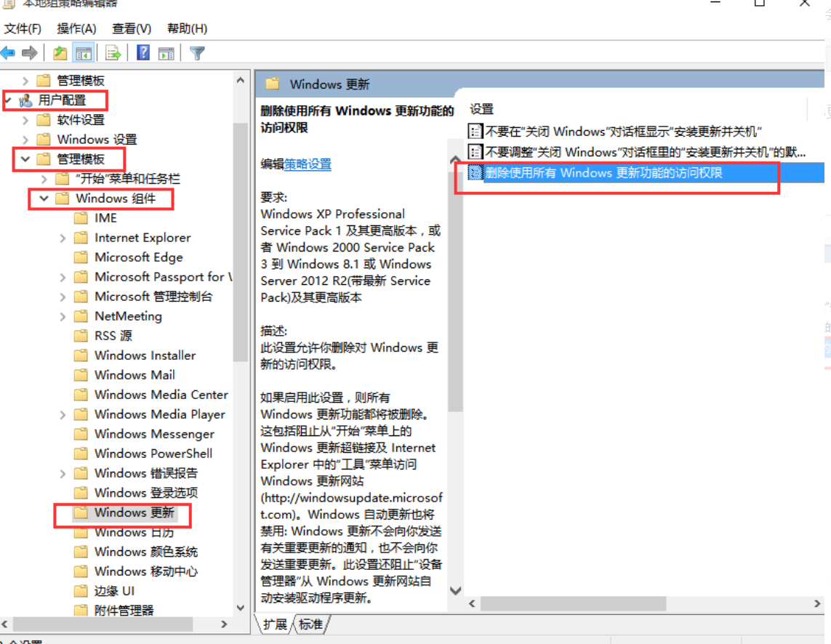Expand the Internet Explorer folder arrow

pos(63,238)
